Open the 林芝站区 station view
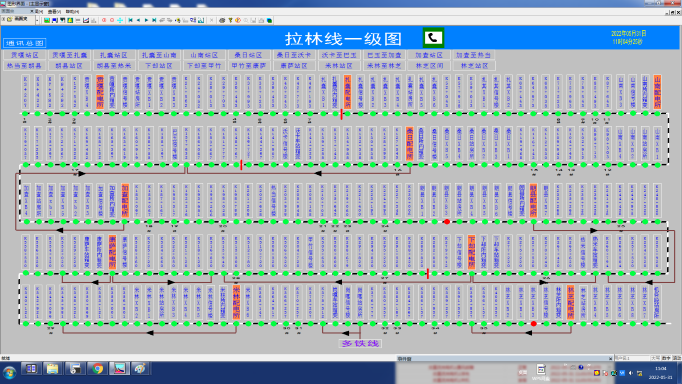682x384 pixels. [x=474, y=66]
